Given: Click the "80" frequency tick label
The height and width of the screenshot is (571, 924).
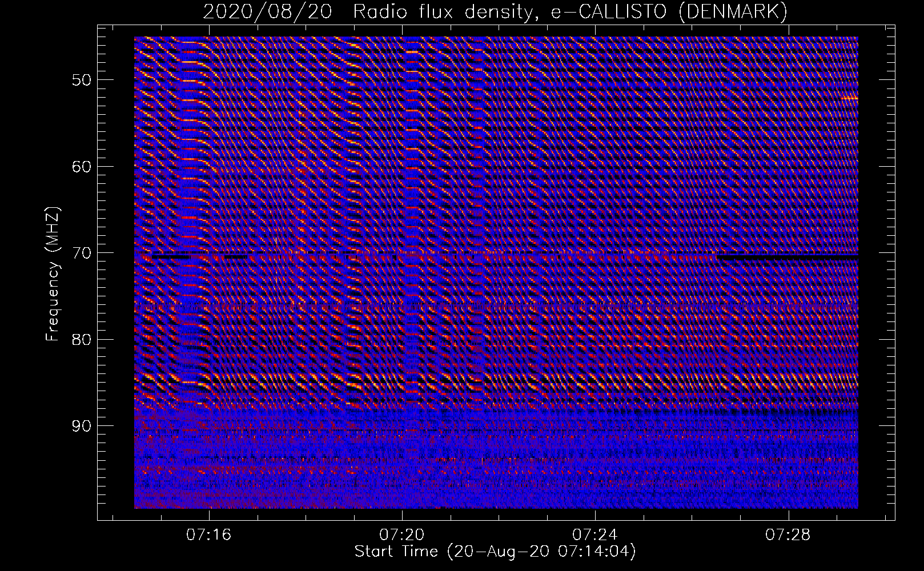Looking at the screenshot, I should (82, 339).
